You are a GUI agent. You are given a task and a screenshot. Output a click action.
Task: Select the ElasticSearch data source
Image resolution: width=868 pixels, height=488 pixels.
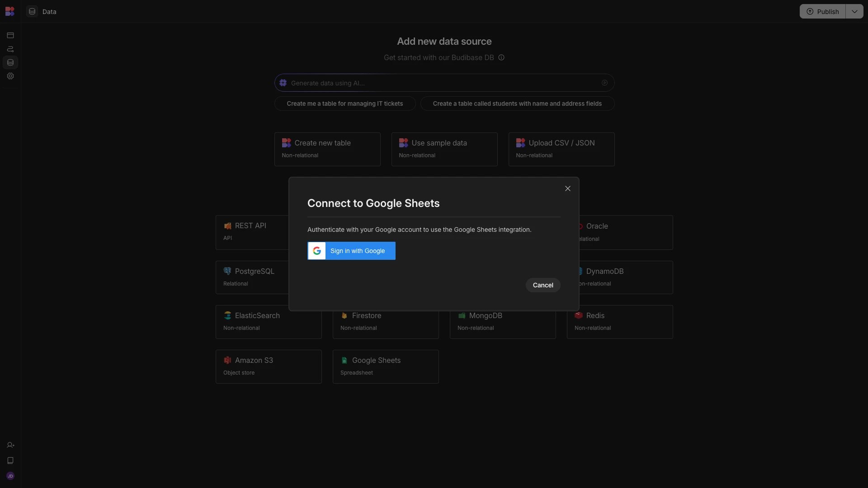click(x=269, y=322)
